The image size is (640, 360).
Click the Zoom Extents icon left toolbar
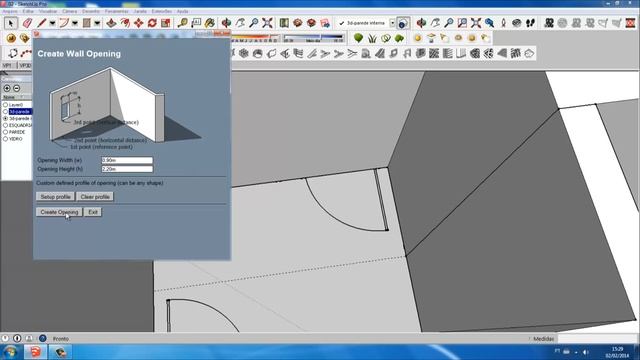click(x=267, y=23)
